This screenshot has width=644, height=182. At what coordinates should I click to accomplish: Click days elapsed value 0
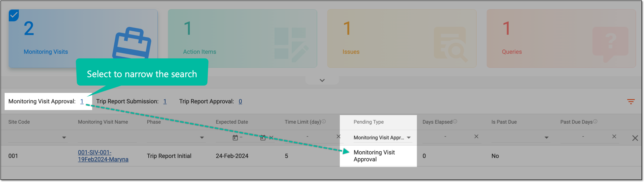click(x=424, y=156)
